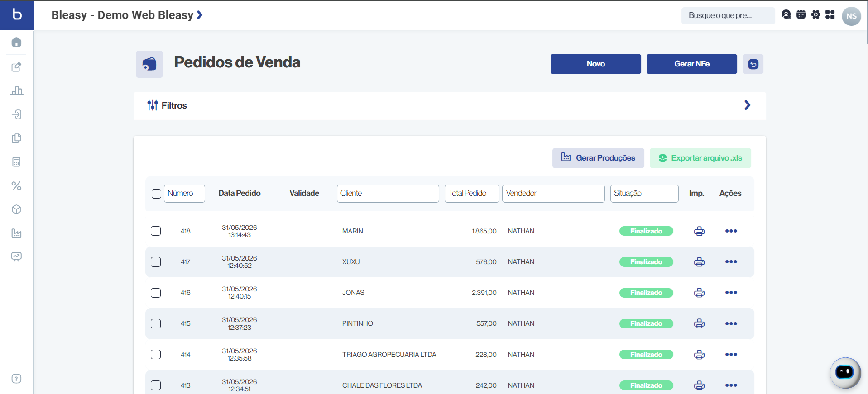Image resolution: width=868 pixels, height=394 pixels.
Task: Open actions menu for order 418
Action: tap(731, 231)
